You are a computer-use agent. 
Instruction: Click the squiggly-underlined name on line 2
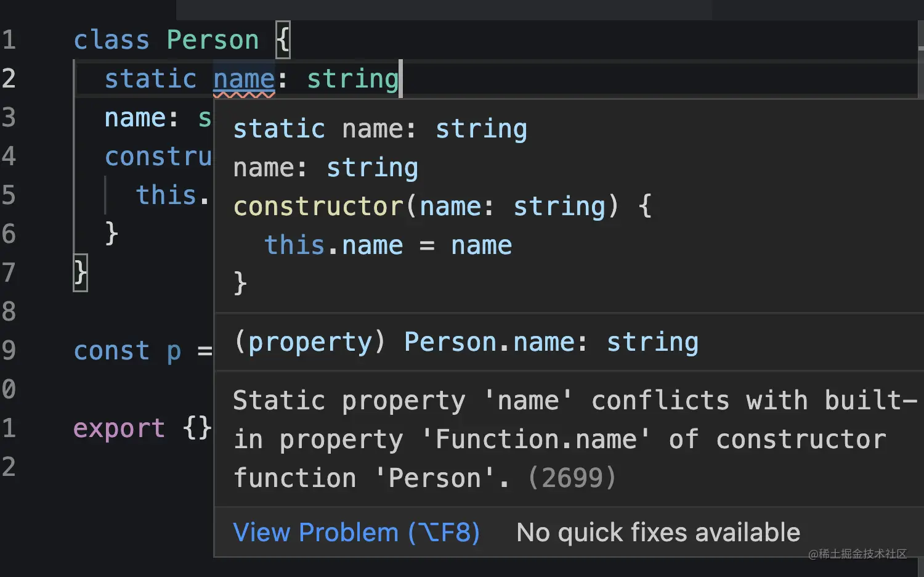pos(244,80)
